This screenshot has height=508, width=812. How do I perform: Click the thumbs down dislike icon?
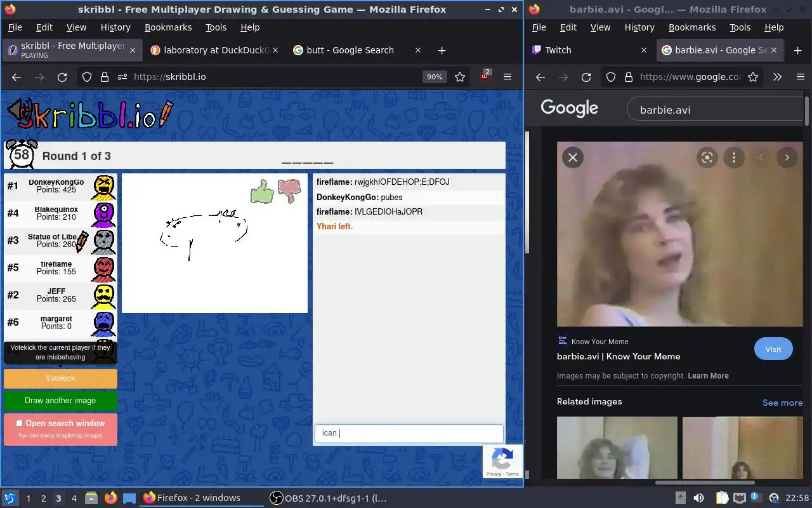[289, 191]
